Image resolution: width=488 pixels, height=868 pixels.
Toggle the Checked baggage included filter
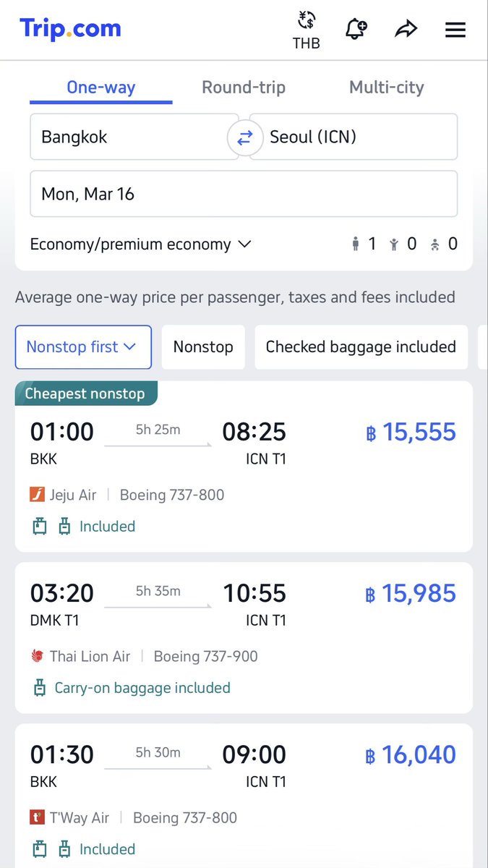point(361,347)
